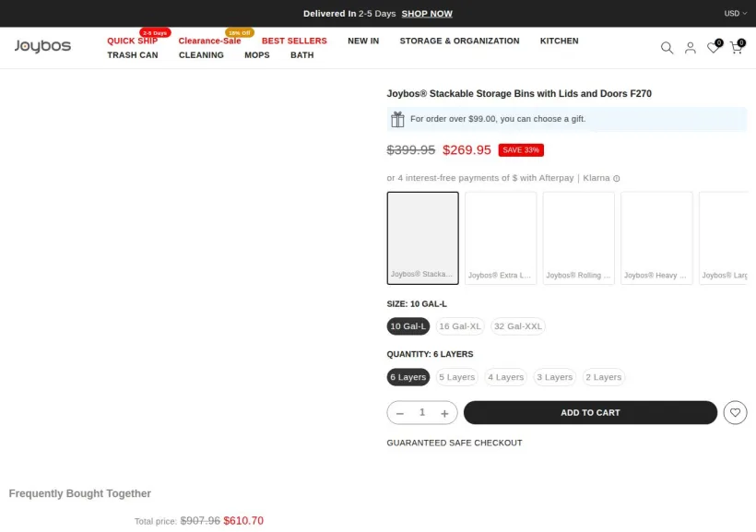
Task: Select the Joybos Stacka... product thumbnail
Action: [x=422, y=238]
